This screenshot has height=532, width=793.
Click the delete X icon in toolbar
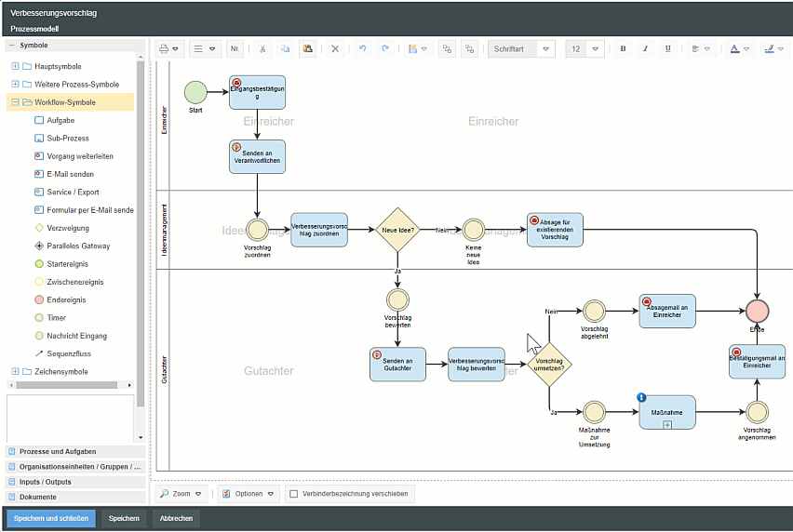(334, 48)
